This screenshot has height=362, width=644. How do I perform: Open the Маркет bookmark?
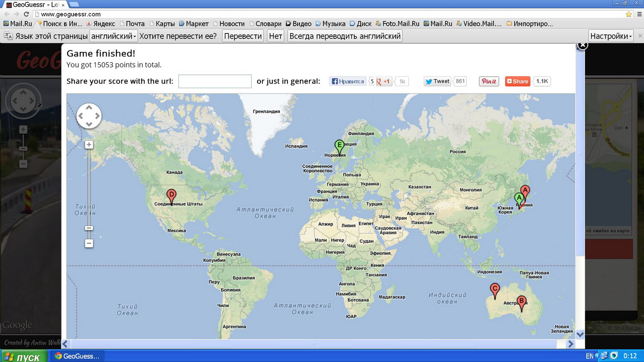pyautogui.click(x=194, y=23)
